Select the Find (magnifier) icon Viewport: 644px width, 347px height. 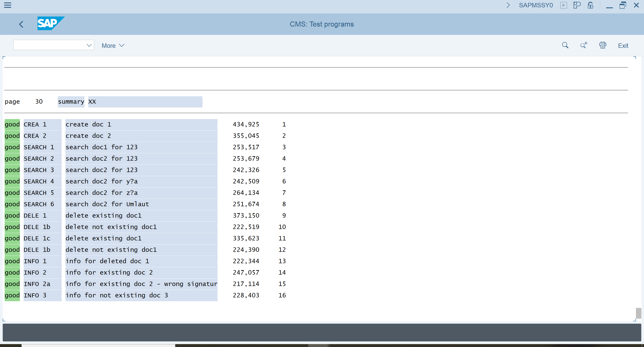pyautogui.click(x=565, y=45)
